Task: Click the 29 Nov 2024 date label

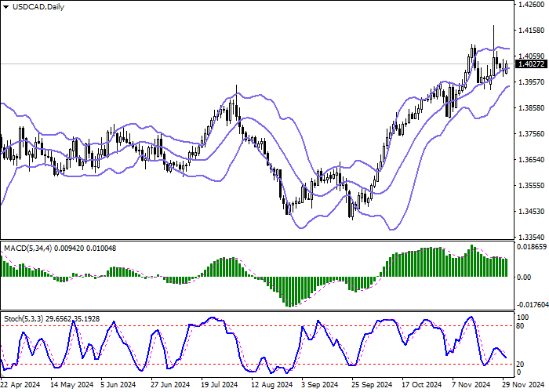Action: [524, 385]
